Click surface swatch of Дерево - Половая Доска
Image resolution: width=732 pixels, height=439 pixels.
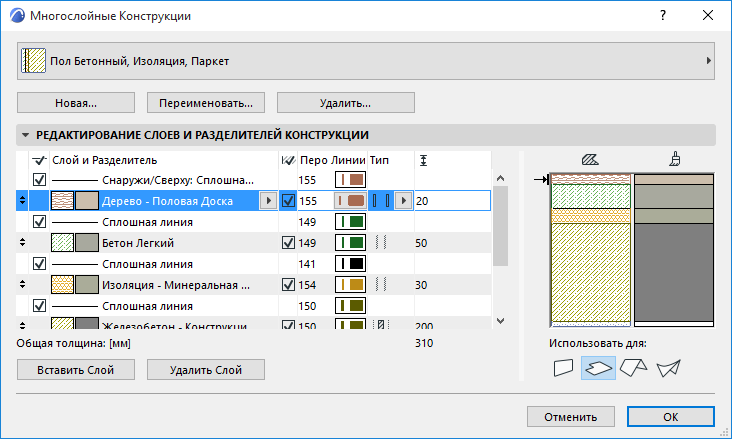click(87, 201)
